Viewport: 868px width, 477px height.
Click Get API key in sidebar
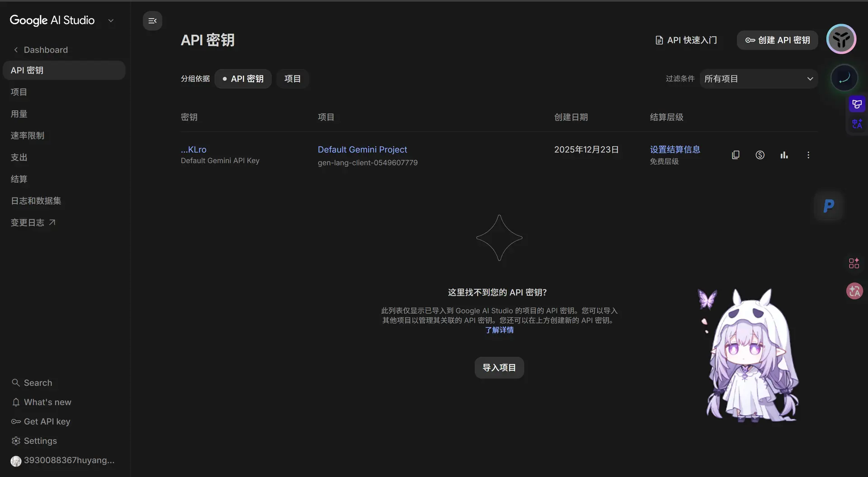click(41, 422)
